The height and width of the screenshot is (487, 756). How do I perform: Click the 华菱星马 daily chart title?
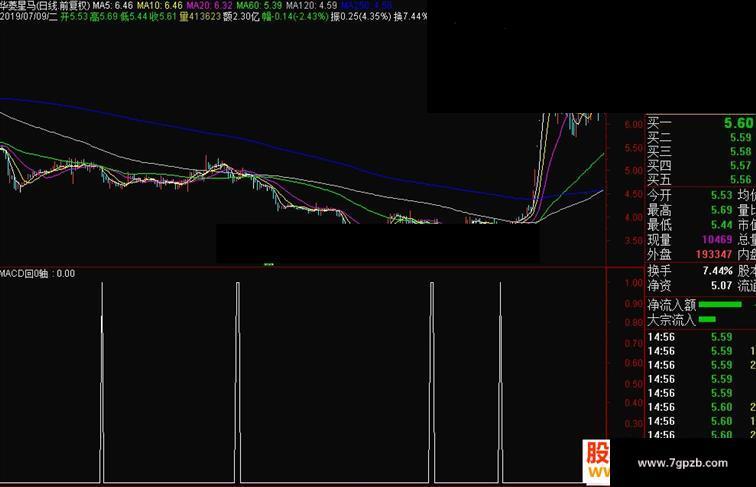[x=45, y=6]
